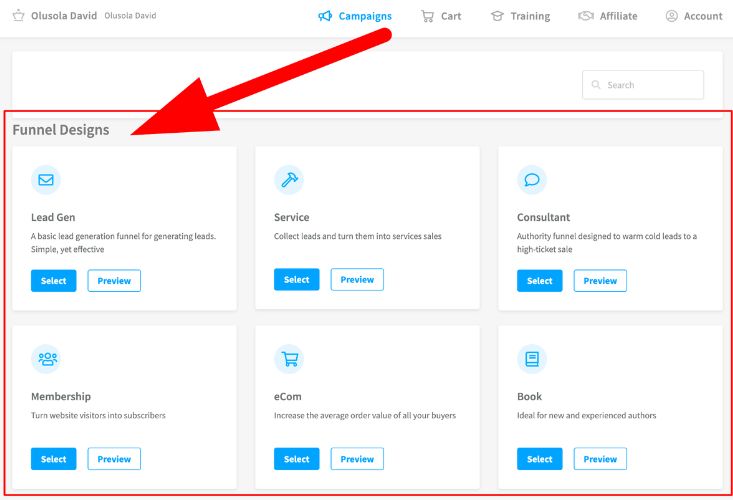Preview the Service funnel
The image size is (733, 500).
(357, 279)
